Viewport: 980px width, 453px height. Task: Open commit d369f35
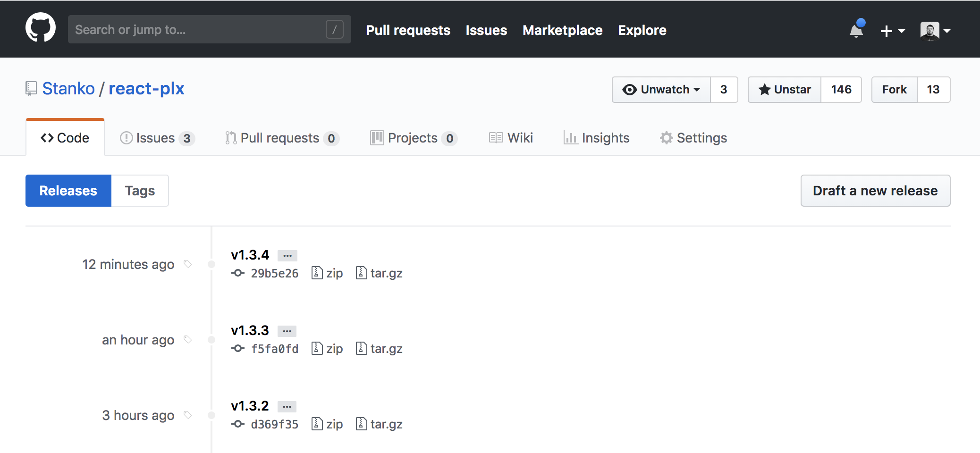[x=275, y=424]
